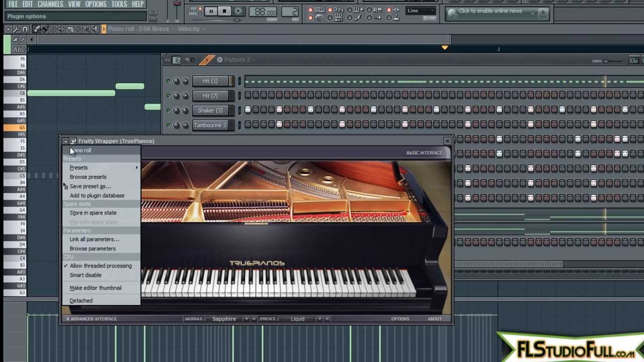
Task: Click the orange slash icon in Pattern header
Action: (206, 60)
